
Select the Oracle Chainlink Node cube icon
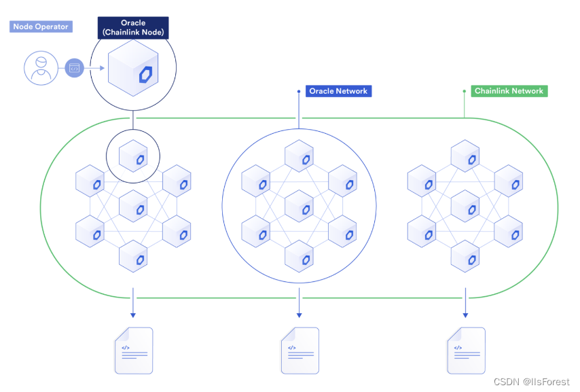coord(133,69)
